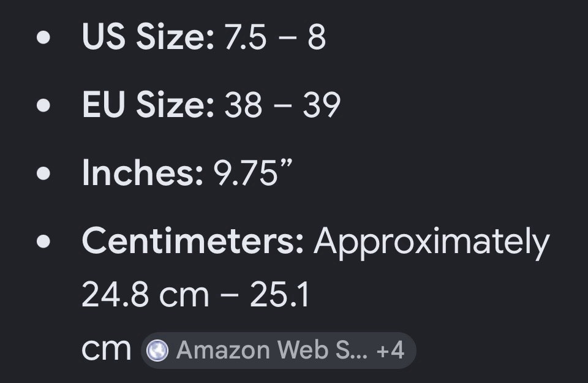Show the +4 additional sources
Viewport: 588px width, 383px height.
pyautogui.click(x=390, y=351)
